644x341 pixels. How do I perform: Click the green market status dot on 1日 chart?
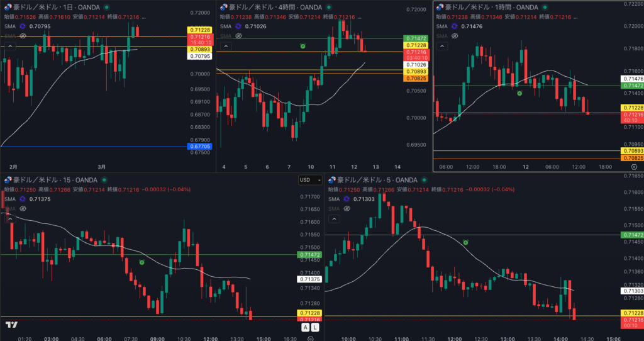(107, 8)
